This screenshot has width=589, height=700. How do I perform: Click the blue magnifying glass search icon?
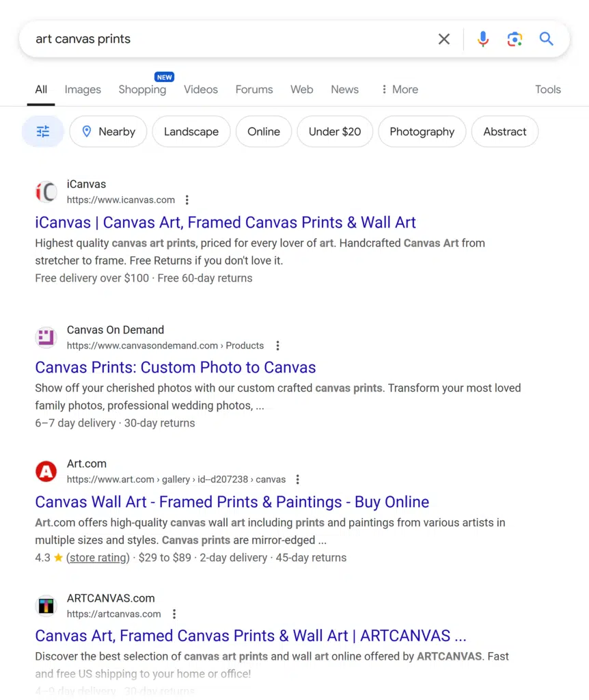(x=546, y=39)
